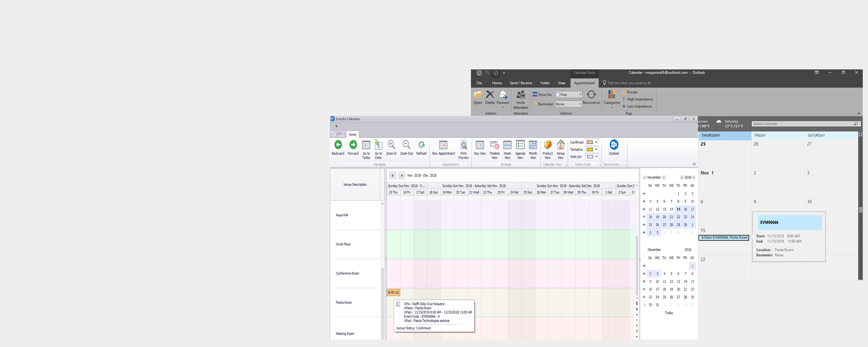Open the Tentative status color dropdown arrow

596,149
